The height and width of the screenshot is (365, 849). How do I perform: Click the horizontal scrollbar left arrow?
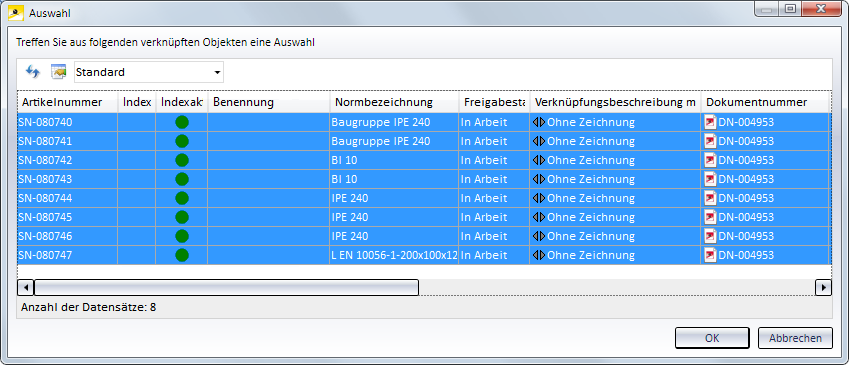coord(26,288)
